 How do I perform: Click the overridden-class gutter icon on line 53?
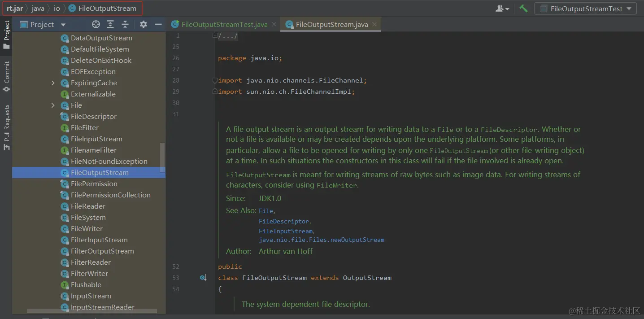click(x=203, y=278)
